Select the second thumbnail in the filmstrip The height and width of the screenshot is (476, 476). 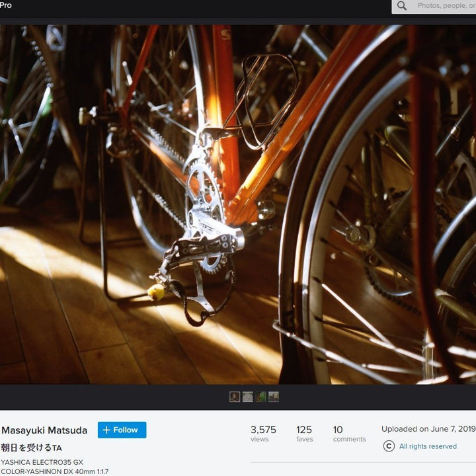[x=247, y=397]
